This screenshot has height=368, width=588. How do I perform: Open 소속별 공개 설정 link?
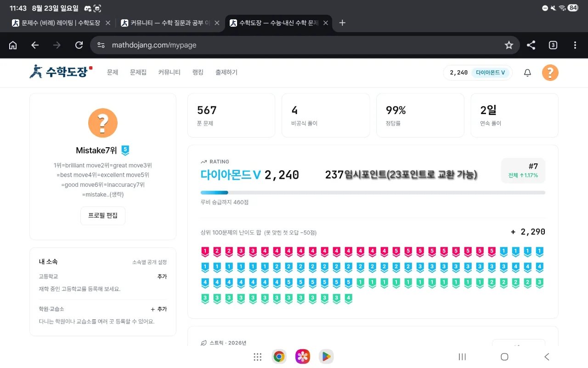(149, 262)
